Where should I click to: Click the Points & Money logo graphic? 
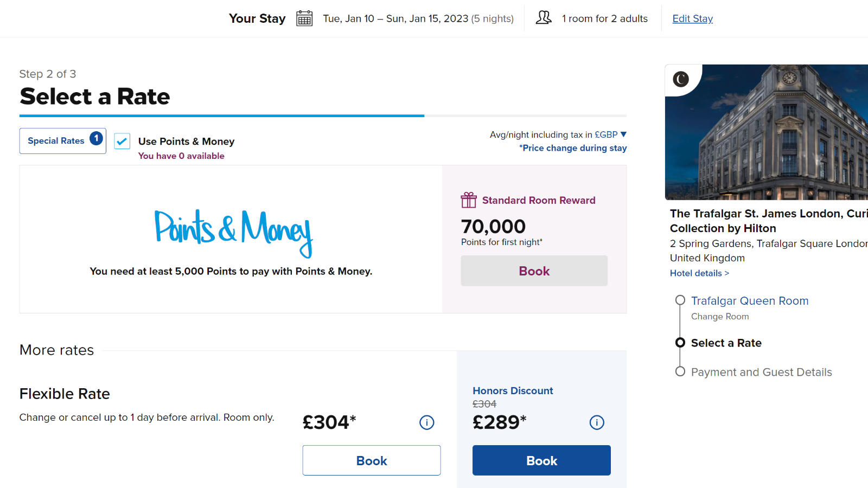[x=233, y=233]
